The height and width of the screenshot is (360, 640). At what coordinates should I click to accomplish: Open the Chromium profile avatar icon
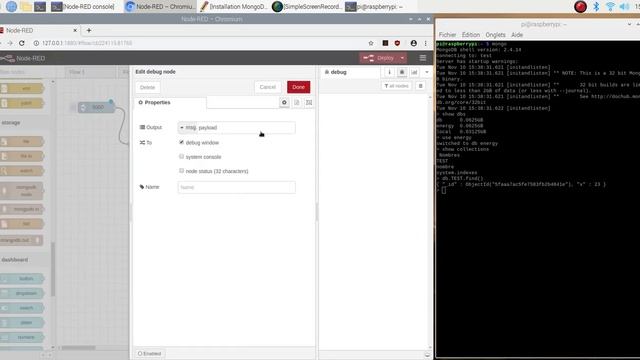pos(413,43)
